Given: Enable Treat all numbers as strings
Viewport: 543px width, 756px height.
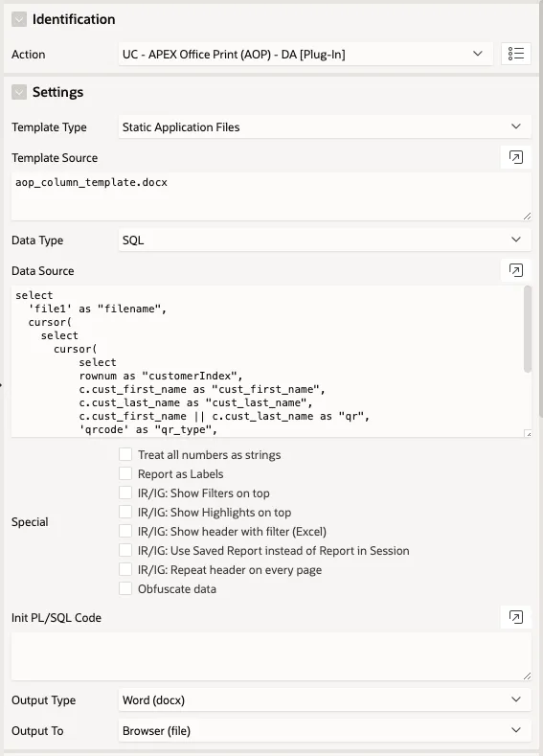Looking at the screenshot, I should pyautogui.click(x=125, y=454).
